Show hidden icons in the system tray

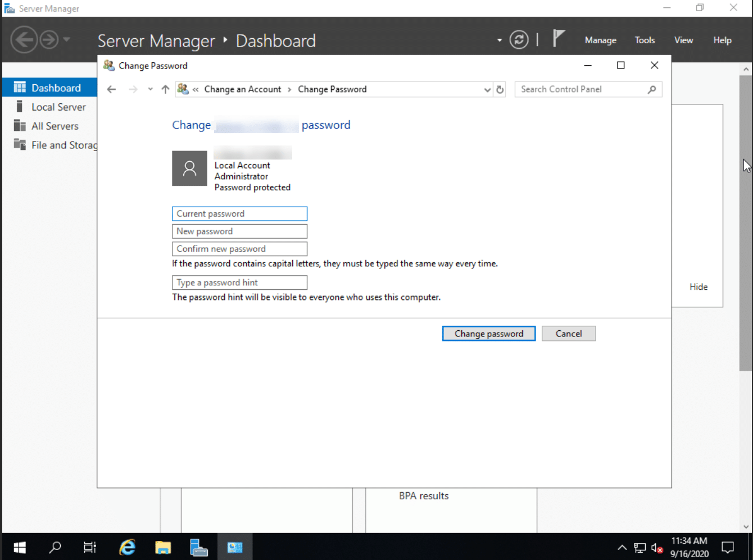tap(622, 547)
